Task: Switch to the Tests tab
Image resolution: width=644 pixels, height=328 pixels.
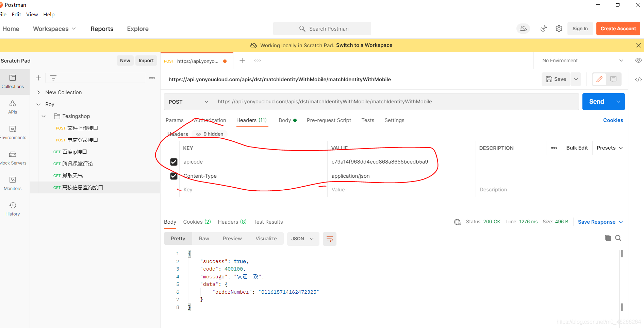Action: 368,120
